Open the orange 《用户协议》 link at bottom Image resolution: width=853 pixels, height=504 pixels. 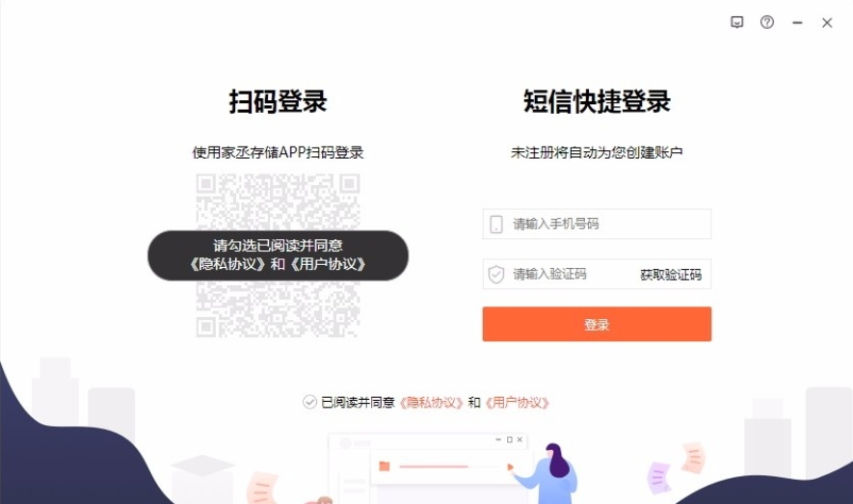tap(517, 402)
